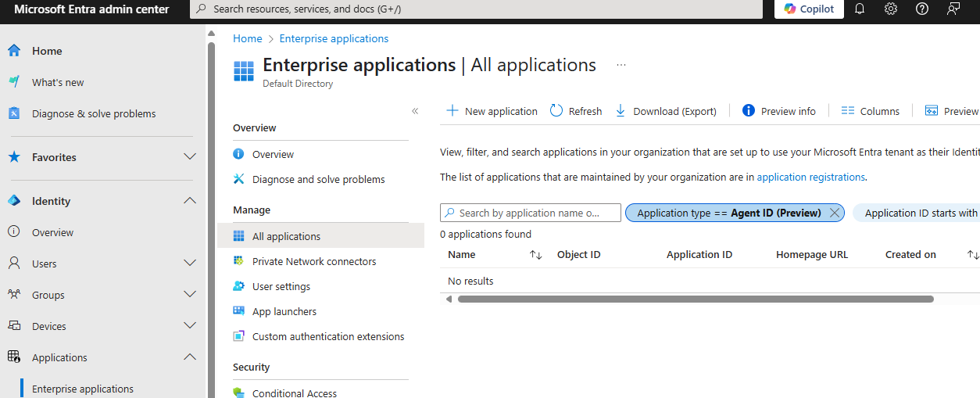This screenshot has height=398, width=980.
Task: Click New application plus button
Action: [x=492, y=111]
